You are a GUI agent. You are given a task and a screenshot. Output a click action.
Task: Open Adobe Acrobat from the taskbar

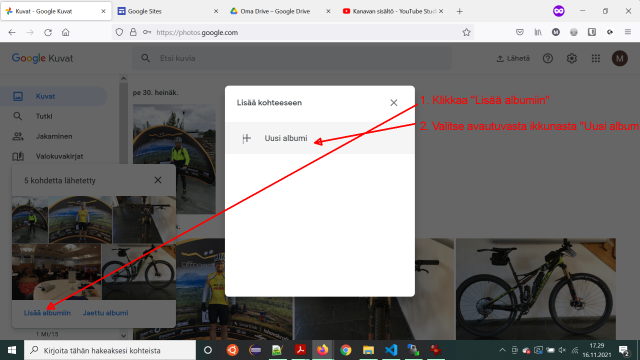coord(300,350)
